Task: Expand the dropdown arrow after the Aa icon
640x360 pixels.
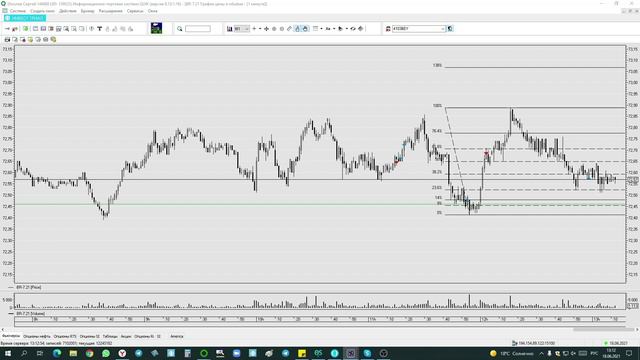Action: (334, 29)
